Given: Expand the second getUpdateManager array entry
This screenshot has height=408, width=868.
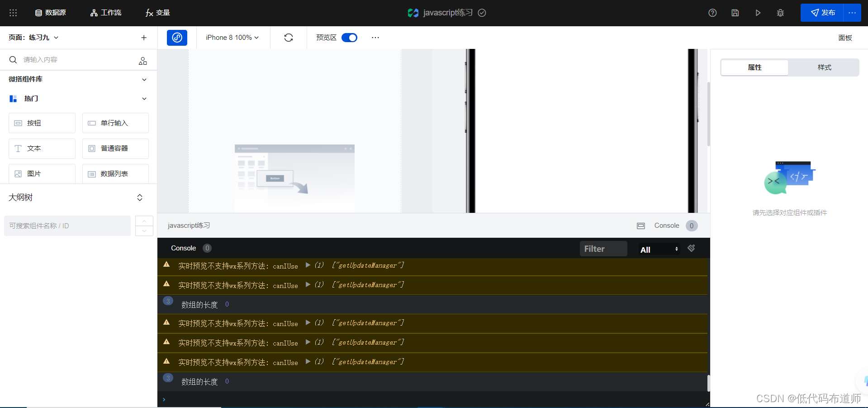Looking at the screenshot, I should coord(308,284).
